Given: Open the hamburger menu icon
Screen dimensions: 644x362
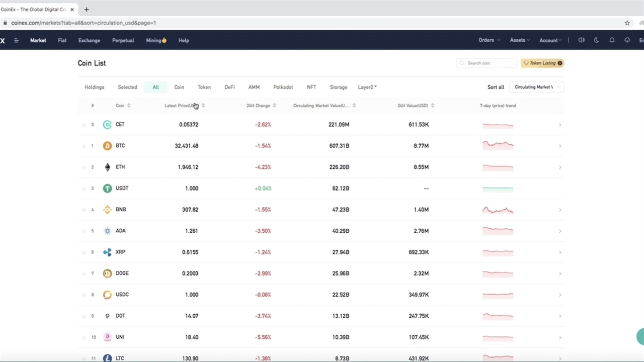Looking at the screenshot, I should point(17,40).
